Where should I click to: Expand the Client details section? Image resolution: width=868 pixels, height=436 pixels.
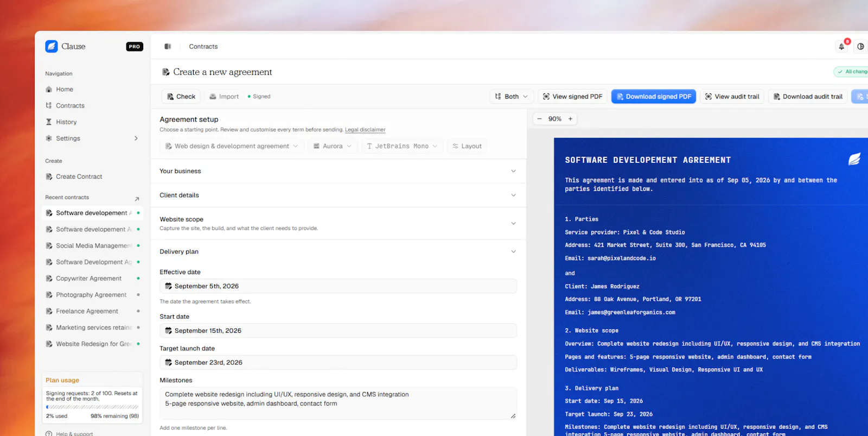coord(338,195)
